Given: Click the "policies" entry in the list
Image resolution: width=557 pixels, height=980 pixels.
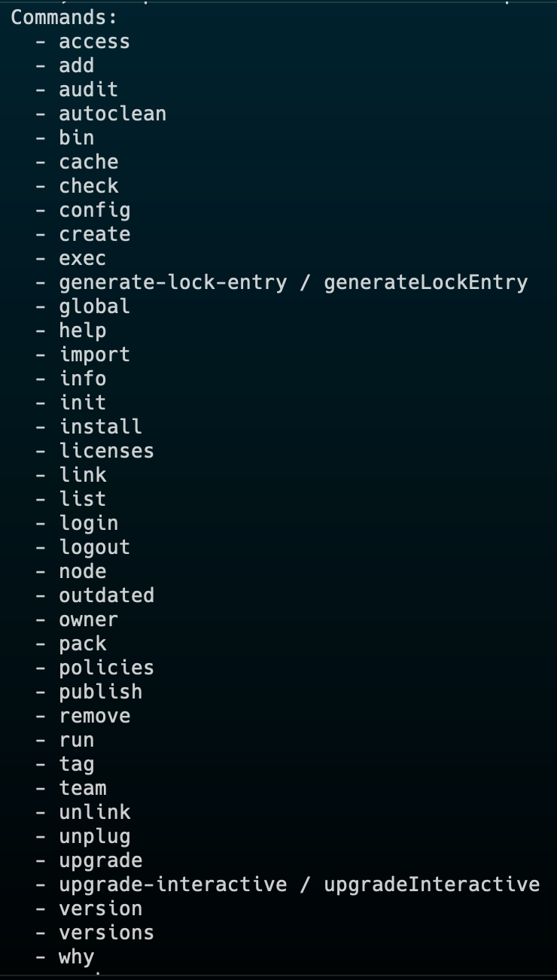Looking at the screenshot, I should tap(106, 668).
